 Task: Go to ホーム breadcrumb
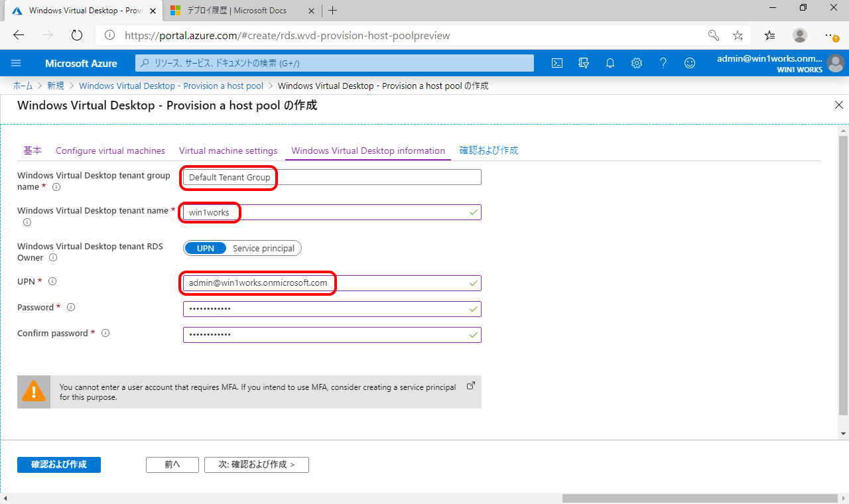point(23,86)
